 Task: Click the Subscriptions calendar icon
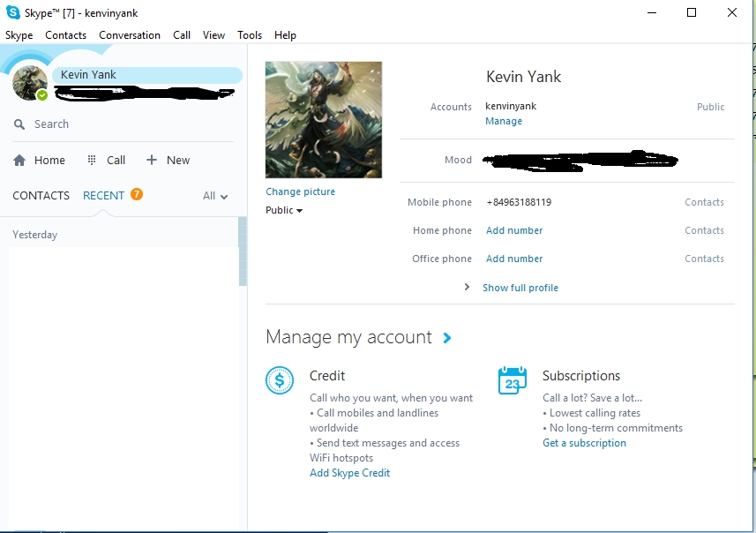512,380
